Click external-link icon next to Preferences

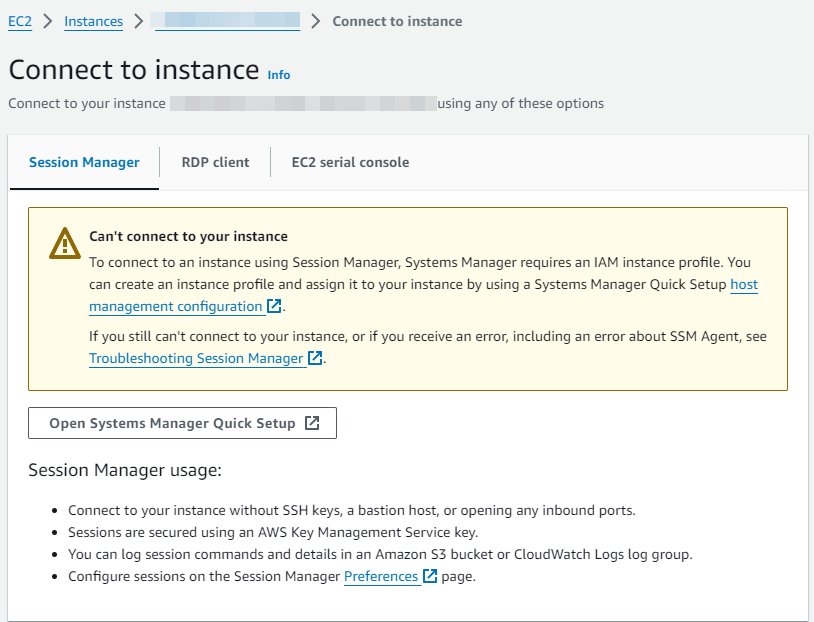click(x=430, y=576)
